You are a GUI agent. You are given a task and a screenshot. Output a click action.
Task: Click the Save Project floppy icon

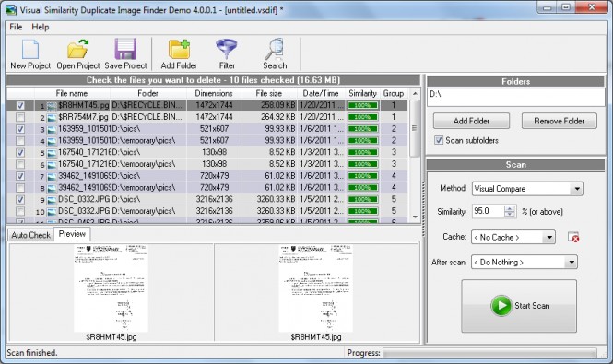tap(125, 49)
